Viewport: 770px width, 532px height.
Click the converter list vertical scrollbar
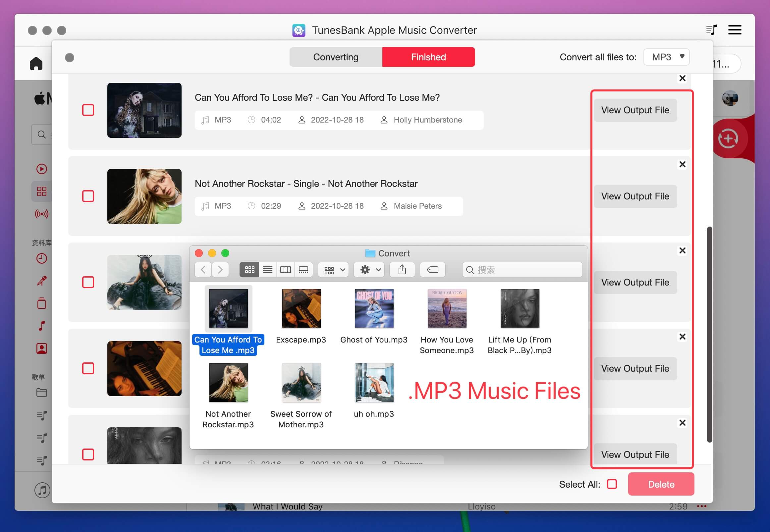(x=709, y=334)
